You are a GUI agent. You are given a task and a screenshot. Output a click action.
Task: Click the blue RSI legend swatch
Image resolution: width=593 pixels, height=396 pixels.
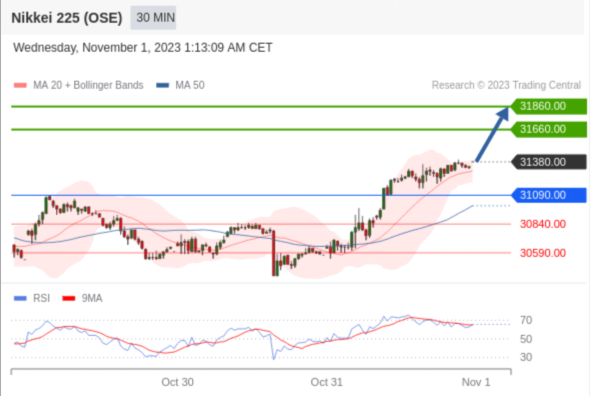(x=20, y=298)
